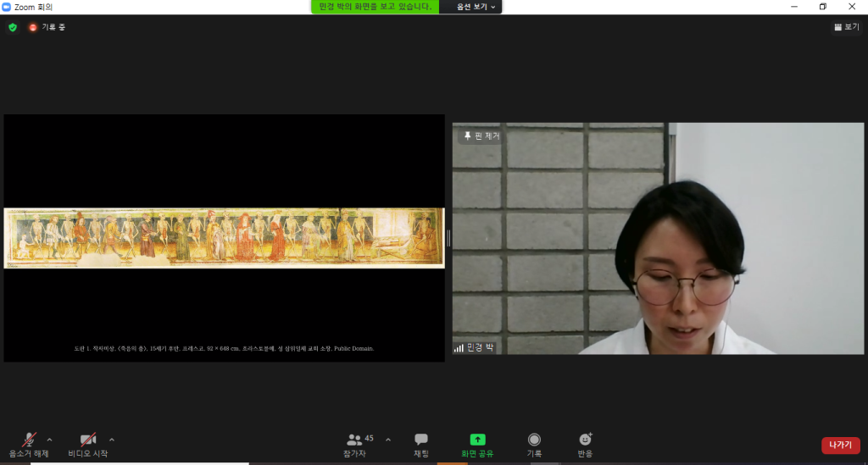Click the divider handle between share and video

pos(448,238)
